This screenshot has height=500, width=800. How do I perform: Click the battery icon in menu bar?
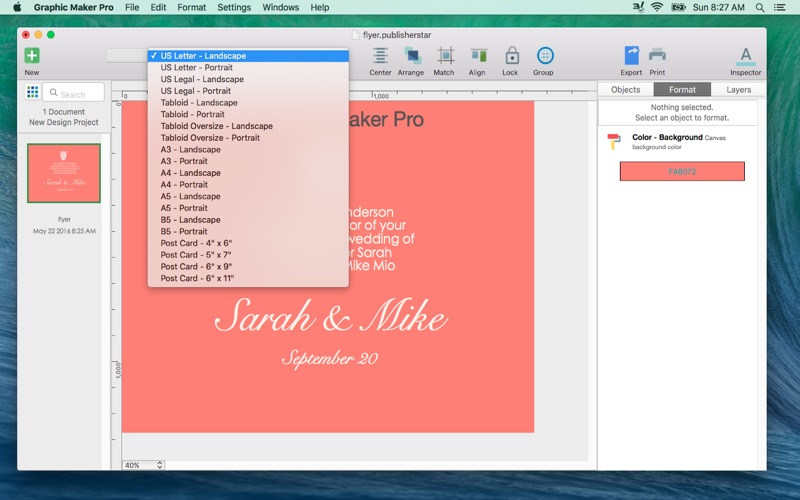point(678,7)
